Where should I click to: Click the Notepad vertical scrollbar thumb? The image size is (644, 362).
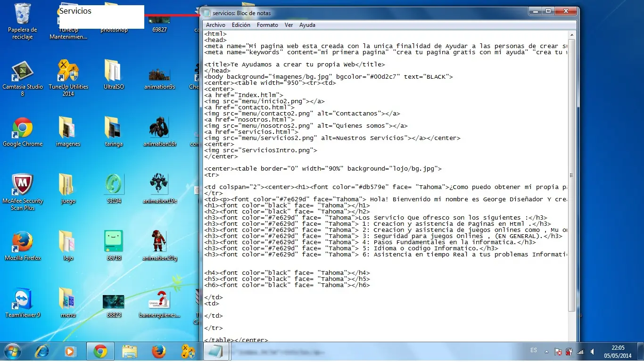[x=572, y=175]
